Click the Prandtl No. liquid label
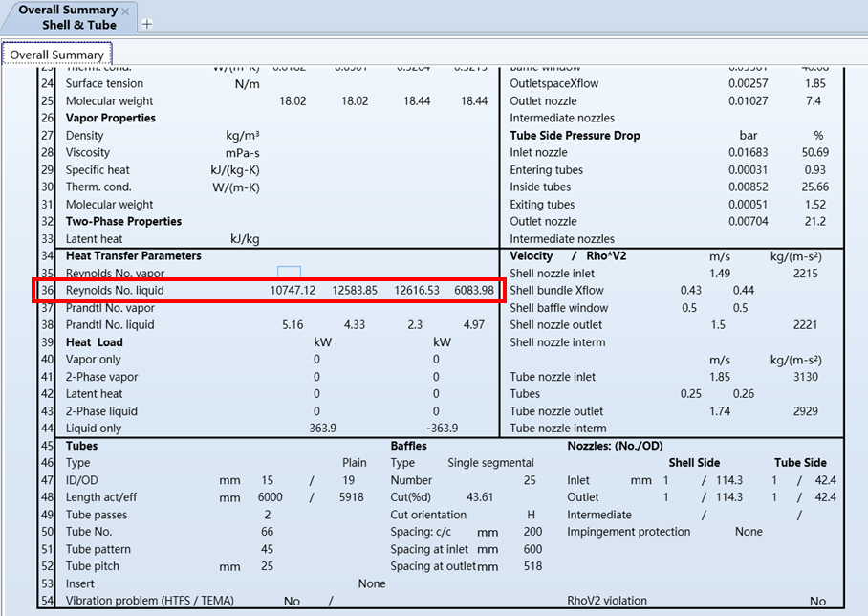This screenshot has width=868, height=616. tap(110, 325)
